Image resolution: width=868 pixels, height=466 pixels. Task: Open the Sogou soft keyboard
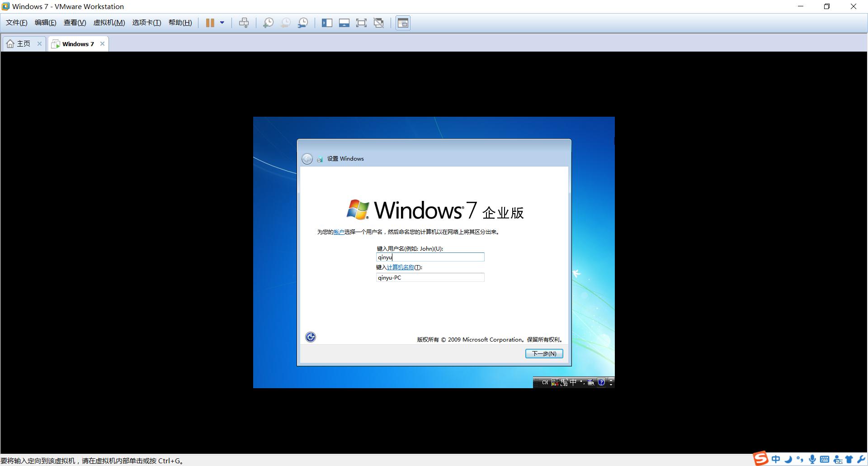pos(825,459)
